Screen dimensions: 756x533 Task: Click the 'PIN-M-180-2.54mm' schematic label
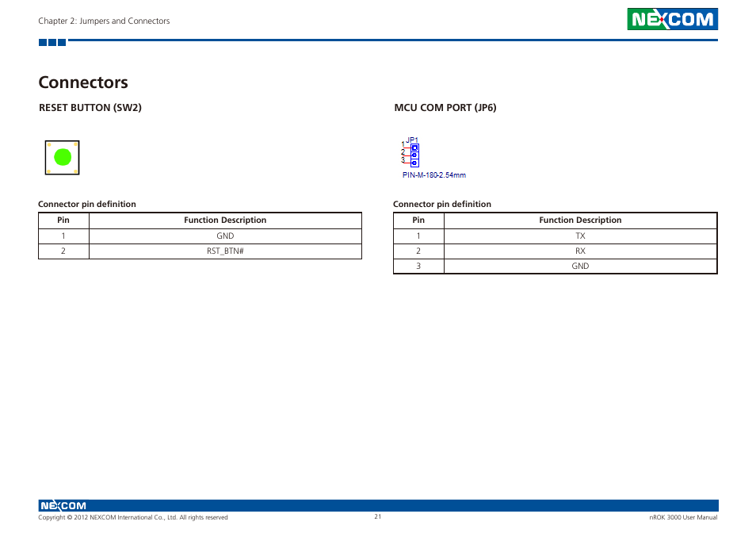tap(434, 175)
